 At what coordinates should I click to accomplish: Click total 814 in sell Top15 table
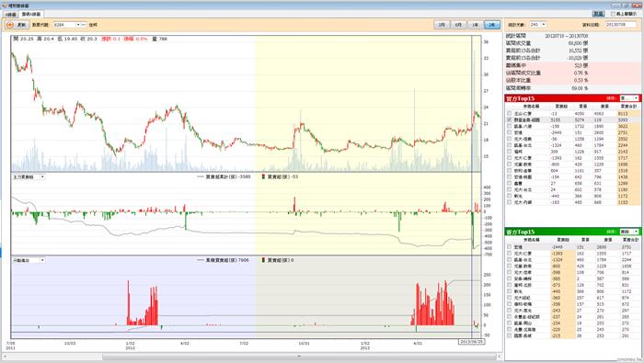click(x=625, y=272)
